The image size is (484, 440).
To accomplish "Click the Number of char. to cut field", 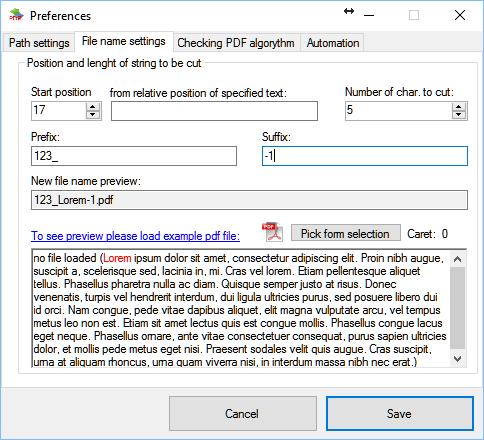I will point(399,111).
